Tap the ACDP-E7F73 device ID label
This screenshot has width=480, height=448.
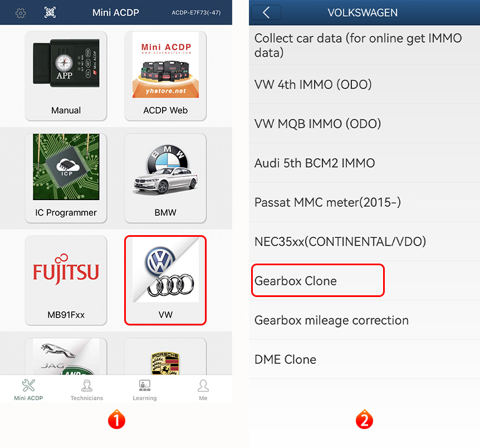click(196, 13)
